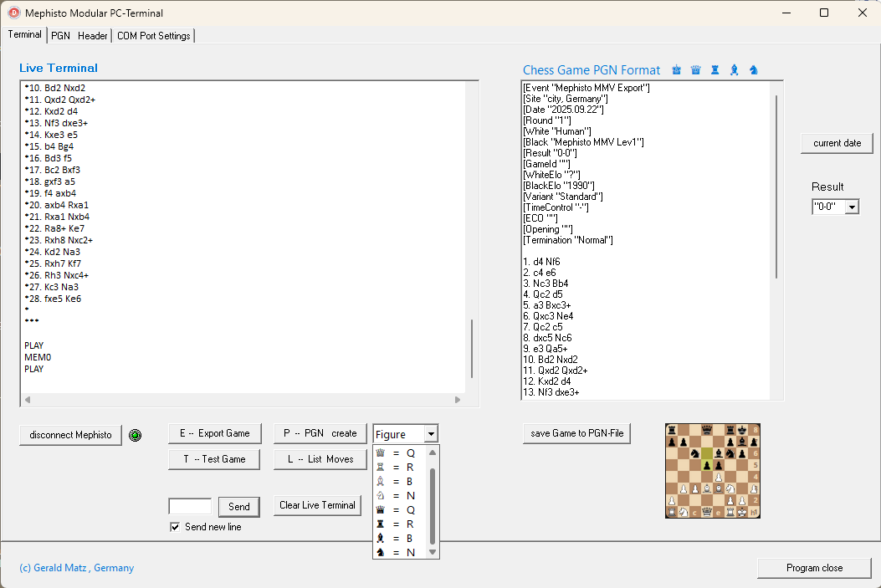Select white queen = Q in figure list

[399, 453]
